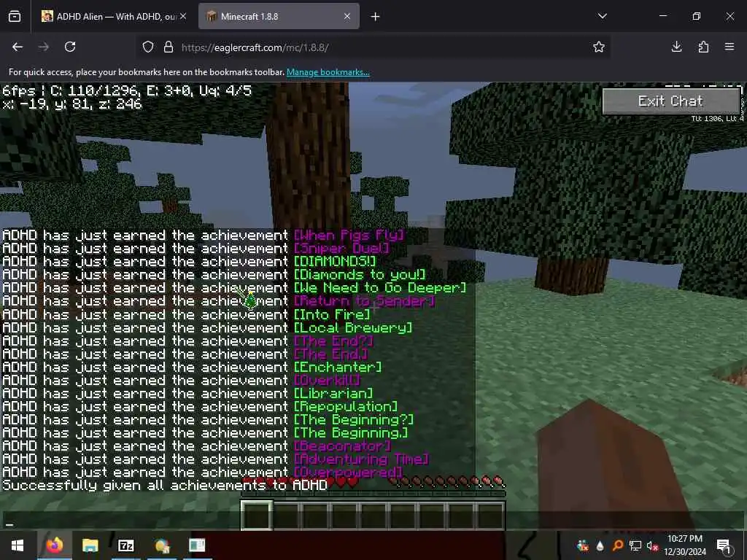Screen dimensions: 747x560
Task: Minimize the Firefox window
Action: [x=663, y=16]
